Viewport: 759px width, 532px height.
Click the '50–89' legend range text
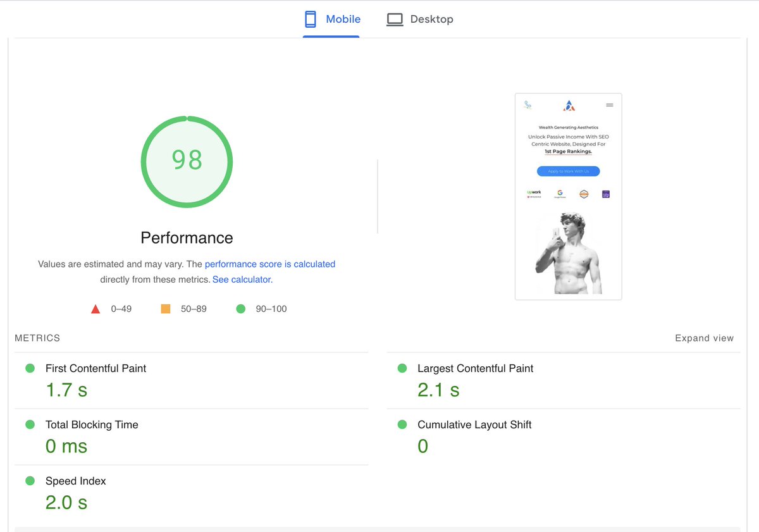(x=194, y=309)
